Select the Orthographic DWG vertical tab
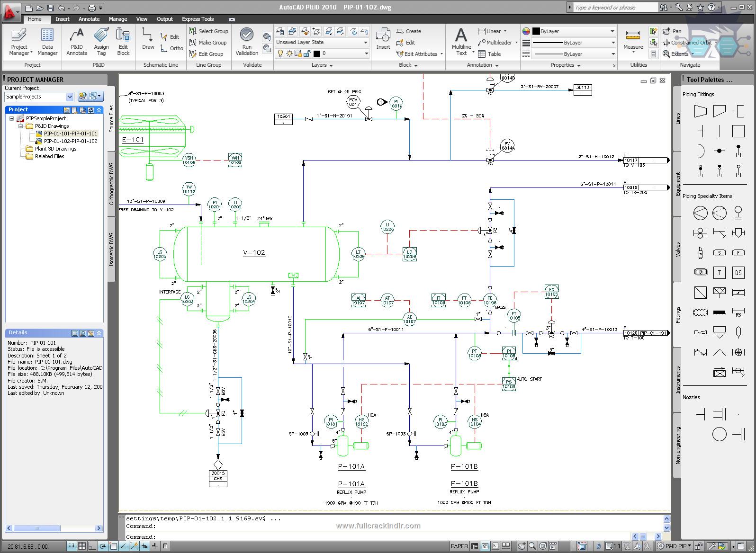The height and width of the screenshot is (553, 756). coord(112,184)
